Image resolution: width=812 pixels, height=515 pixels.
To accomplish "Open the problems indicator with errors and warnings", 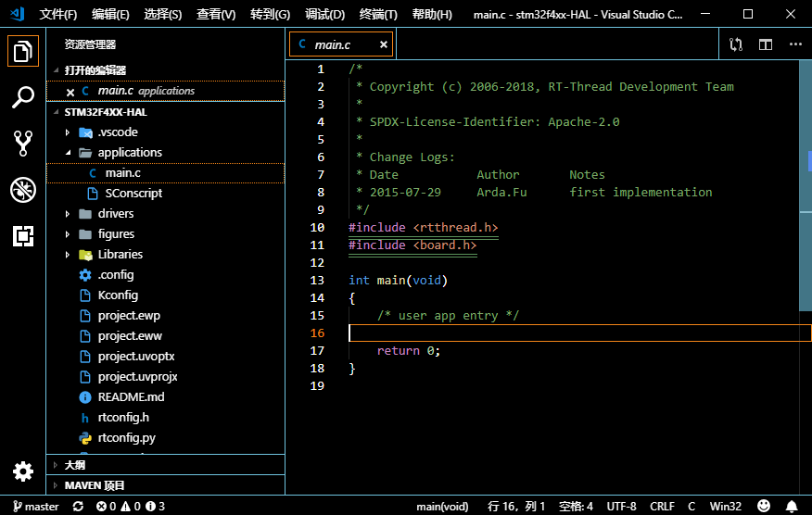I will 131,507.
